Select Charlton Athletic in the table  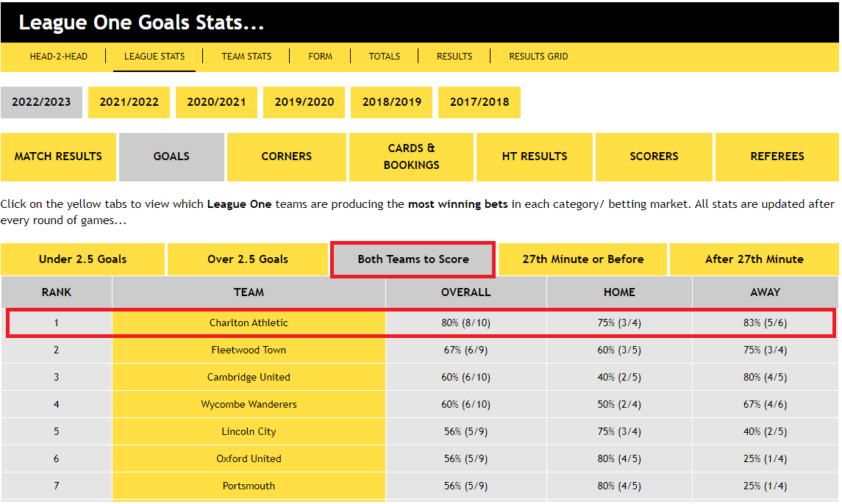click(249, 323)
